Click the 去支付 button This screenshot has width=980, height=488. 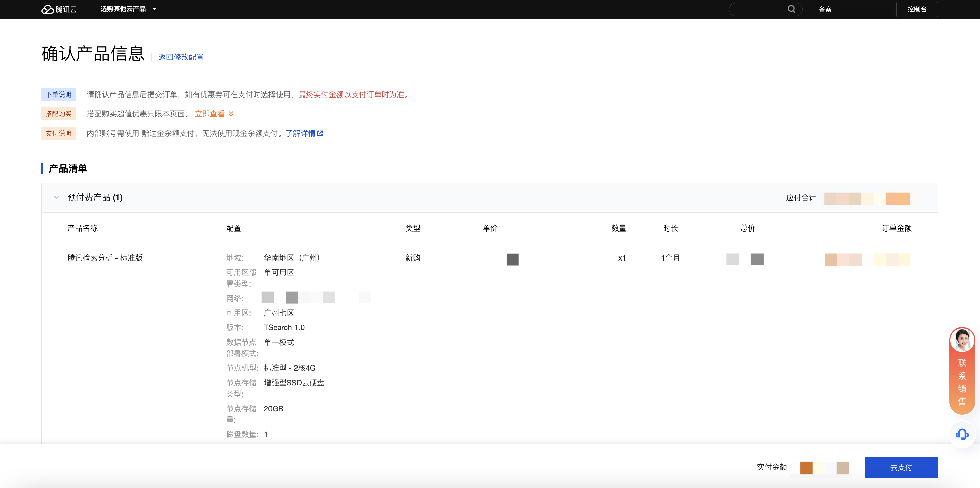(x=901, y=467)
